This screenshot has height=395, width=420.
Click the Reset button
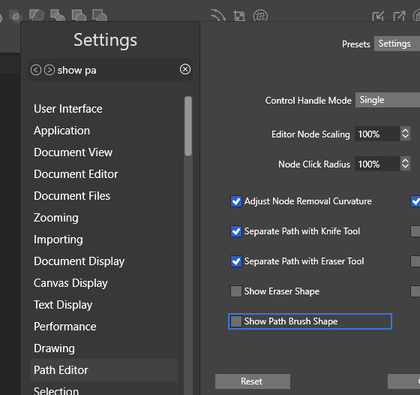pos(252,381)
